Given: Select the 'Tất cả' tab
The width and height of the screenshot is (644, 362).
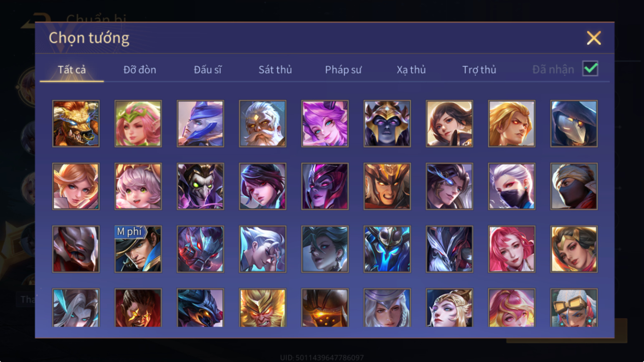Looking at the screenshot, I should [x=72, y=70].
